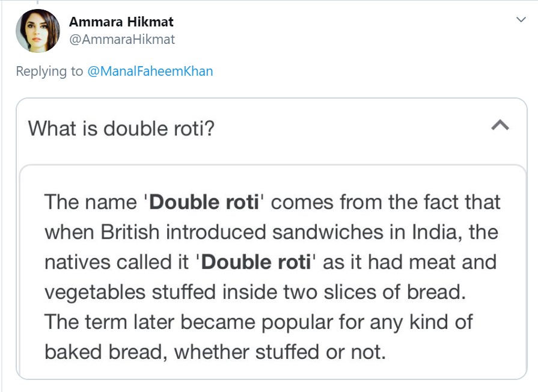Click the downward arrow beside the username
This screenshot has height=392, width=538.
(520, 18)
